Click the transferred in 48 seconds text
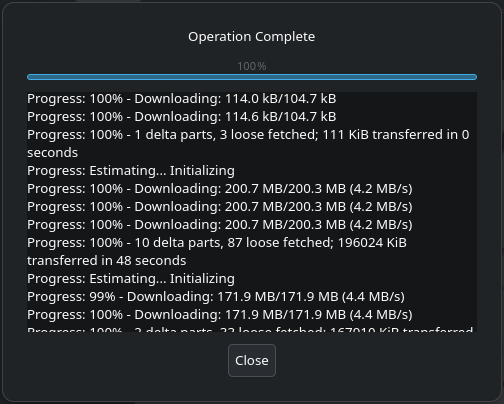504x404 pixels. (107, 261)
